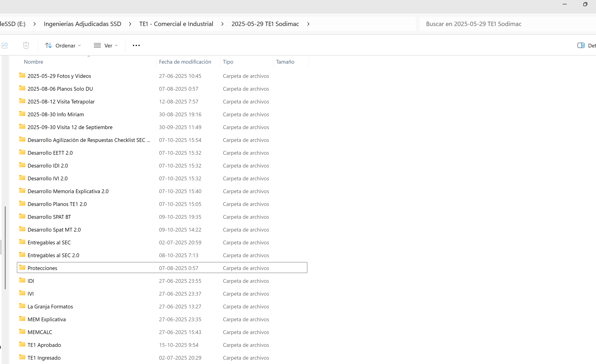Select folder icon of 2025-08-30 Info Miriam

(x=22, y=114)
